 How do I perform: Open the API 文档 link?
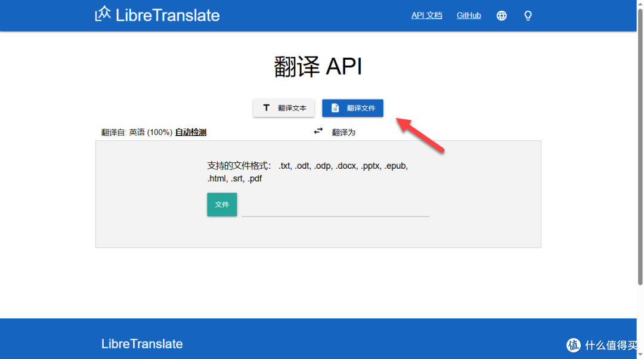(x=427, y=15)
